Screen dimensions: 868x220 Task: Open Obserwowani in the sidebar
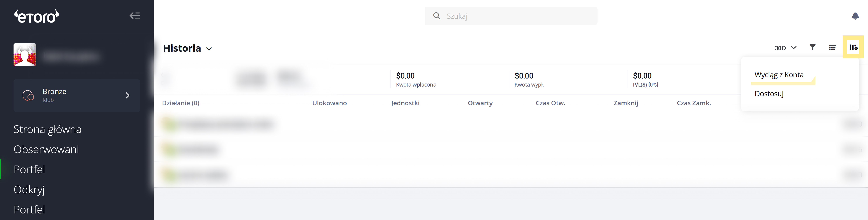tap(46, 149)
